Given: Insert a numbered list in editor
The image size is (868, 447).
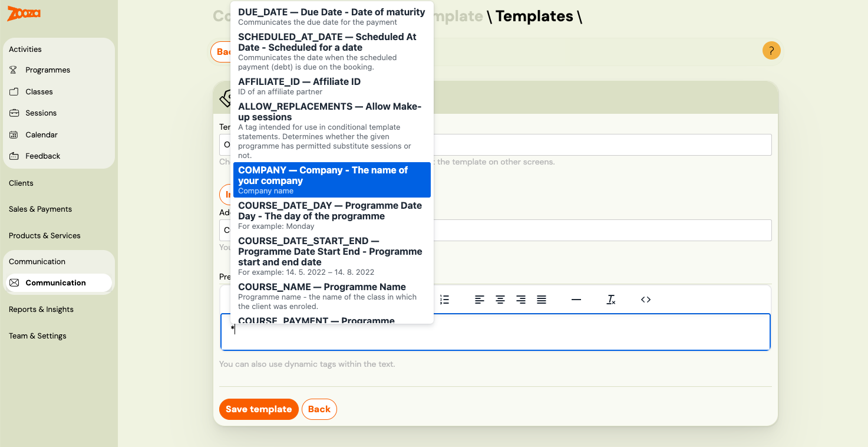Looking at the screenshot, I should (x=445, y=300).
